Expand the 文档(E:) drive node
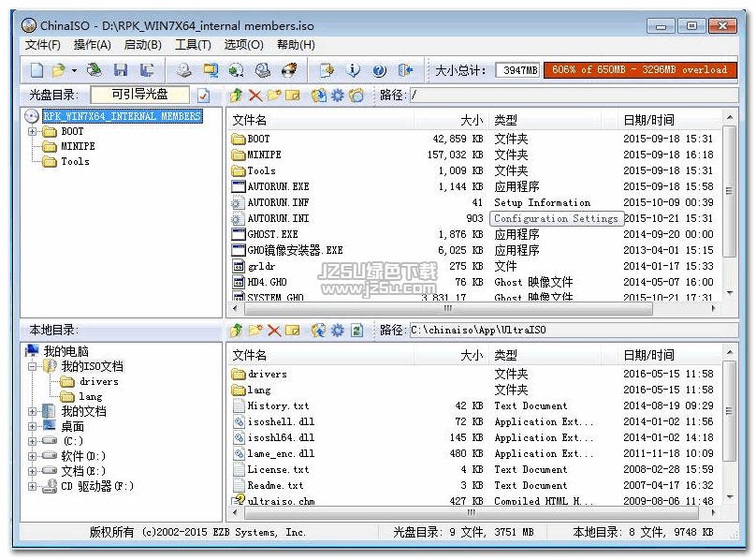The height and width of the screenshot is (560, 756). pyautogui.click(x=32, y=471)
